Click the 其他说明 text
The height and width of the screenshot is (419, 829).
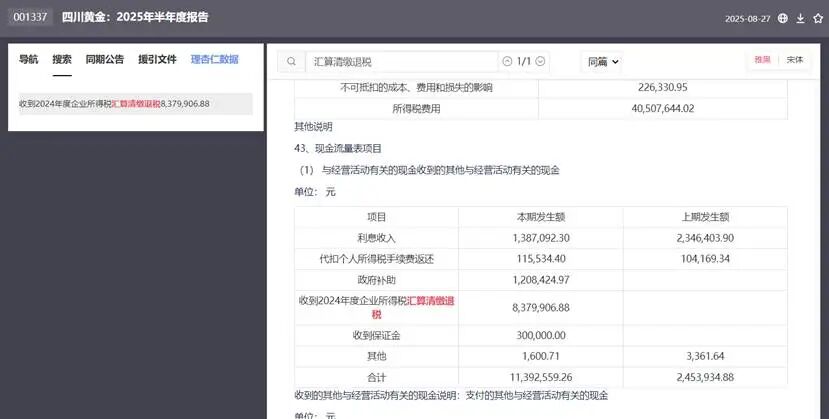[314, 127]
